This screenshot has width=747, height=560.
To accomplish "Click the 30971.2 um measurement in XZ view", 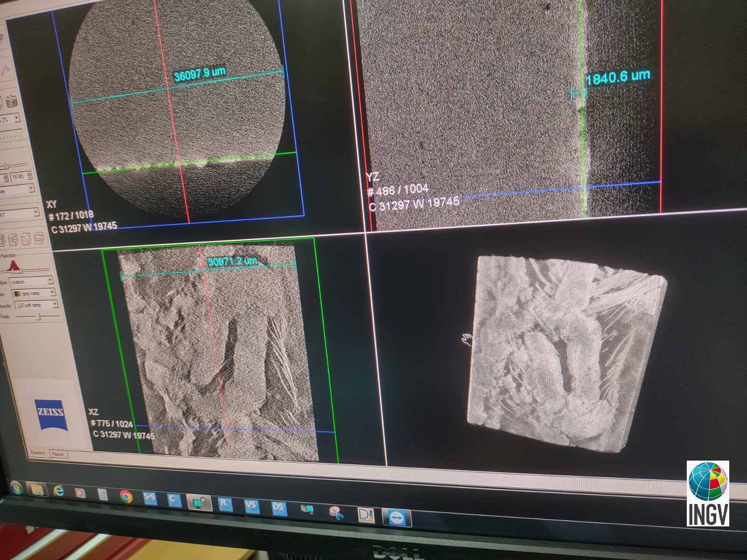I will (x=232, y=261).
